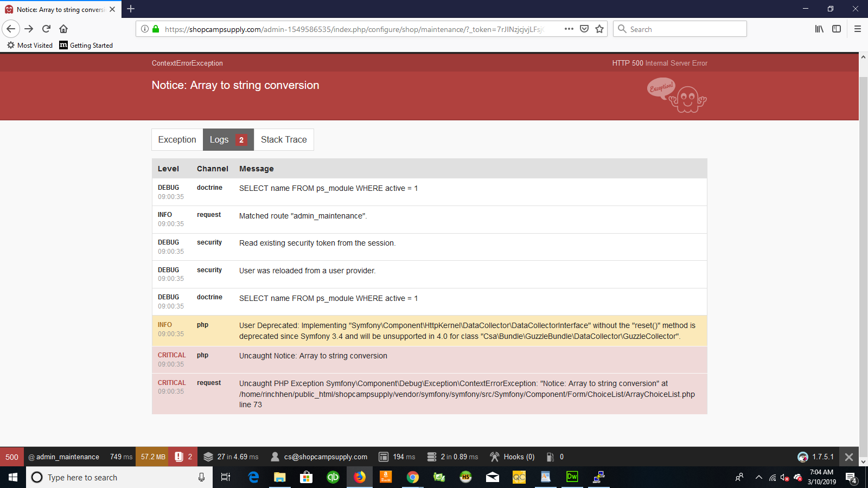Open the Firefox hamburger menu
Viewport: 868px width, 488px height.
click(x=858, y=29)
